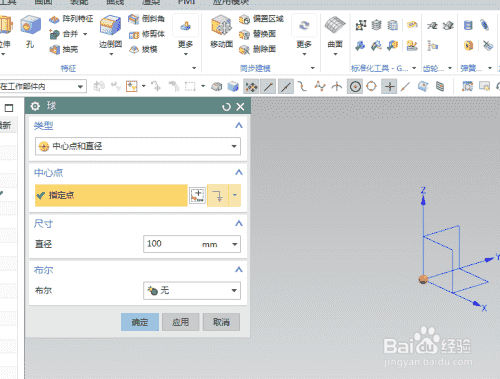Open the Trim Body (修剪体) tool
500x379 pixels.
(x=146, y=34)
